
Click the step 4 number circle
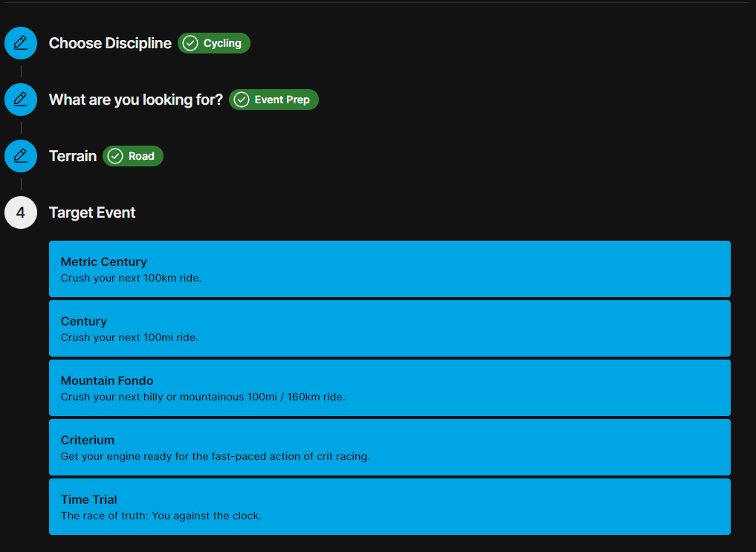(x=21, y=212)
